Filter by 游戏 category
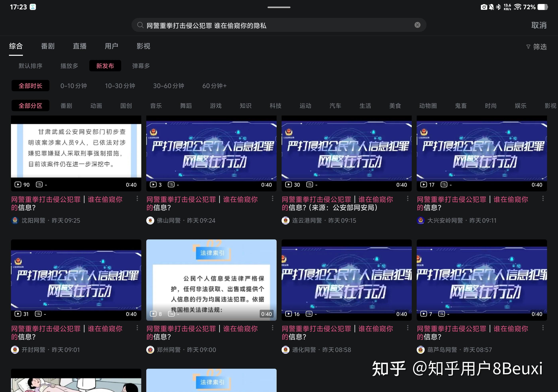Image resolution: width=558 pixels, height=392 pixels. tap(216, 106)
